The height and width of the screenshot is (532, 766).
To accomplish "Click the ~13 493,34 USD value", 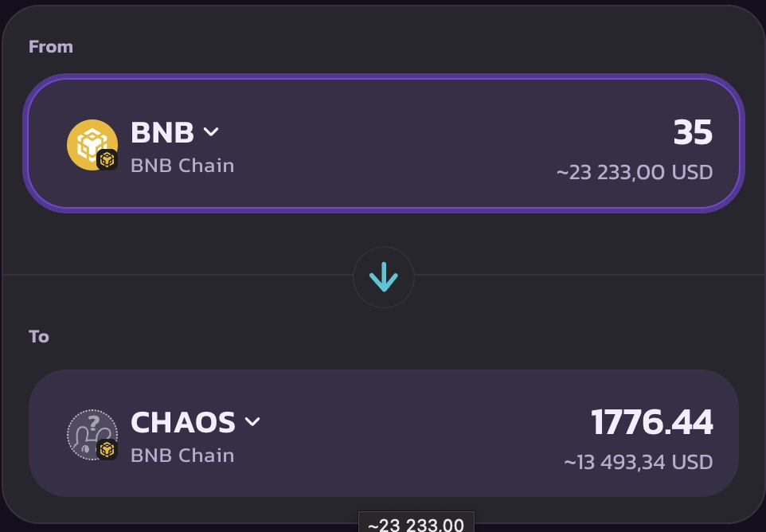I will [x=639, y=462].
